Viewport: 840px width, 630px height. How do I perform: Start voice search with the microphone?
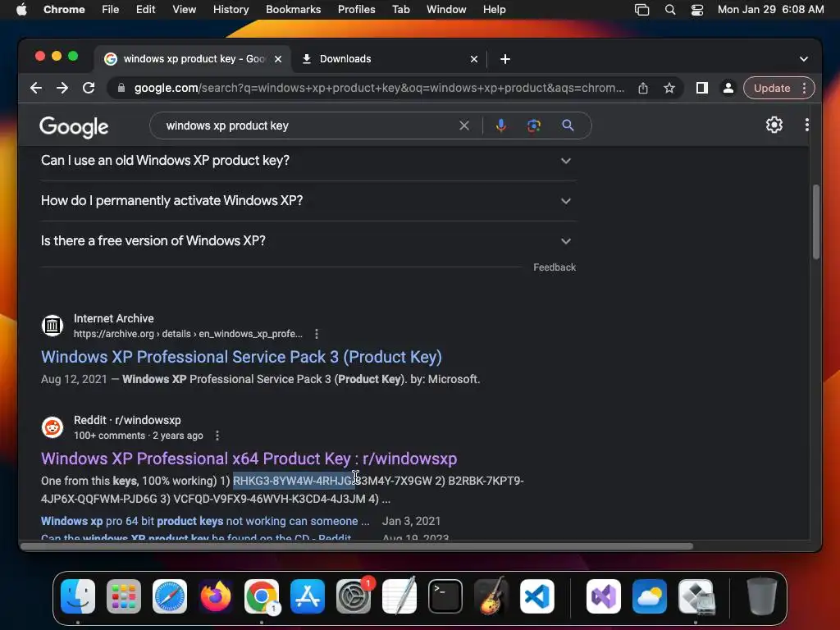pos(501,126)
